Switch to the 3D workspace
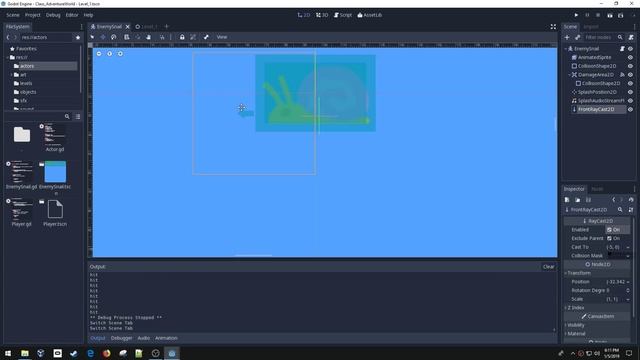640x360 pixels. [322, 15]
